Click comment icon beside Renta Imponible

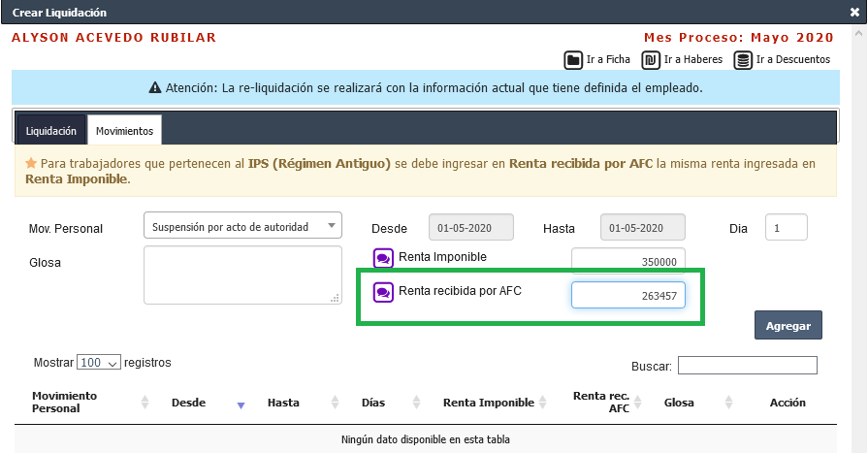(x=383, y=258)
